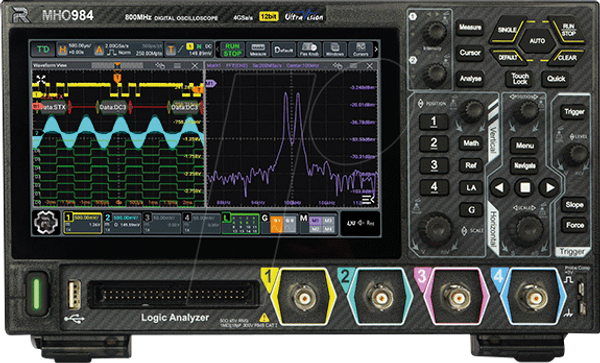Select the orange G I signal generator tile
This screenshot has width=600, height=363.
[x=277, y=224]
